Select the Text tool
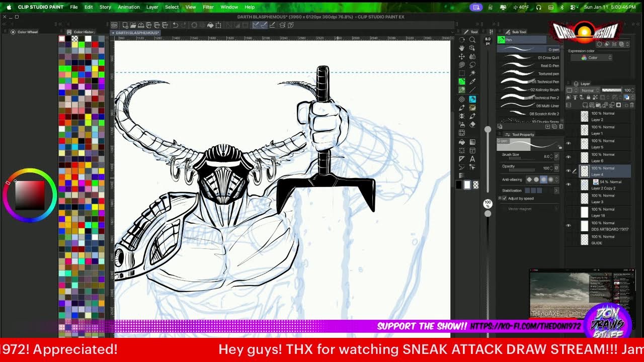 coord(472,159)
